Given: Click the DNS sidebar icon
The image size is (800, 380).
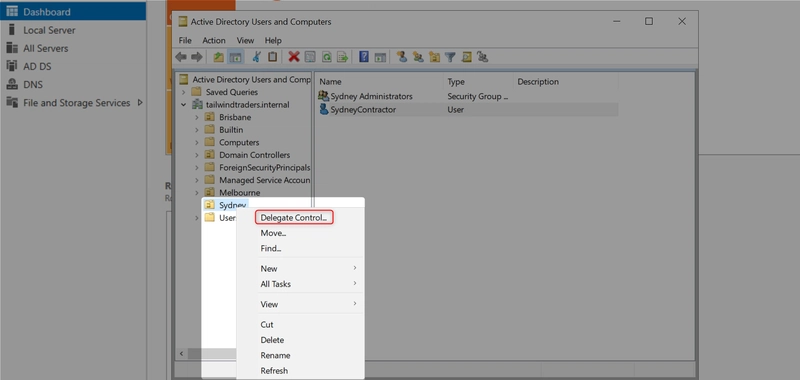Looking at the screenshot, I should click(12, 84).
